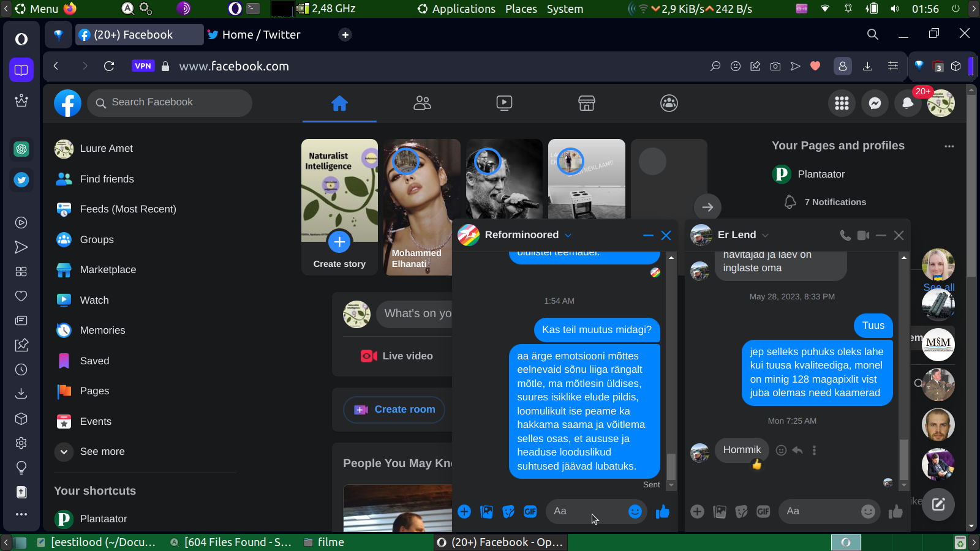Open Messenger icon in top bar
This screenshot has height=551, width=980.
[875, 103]
